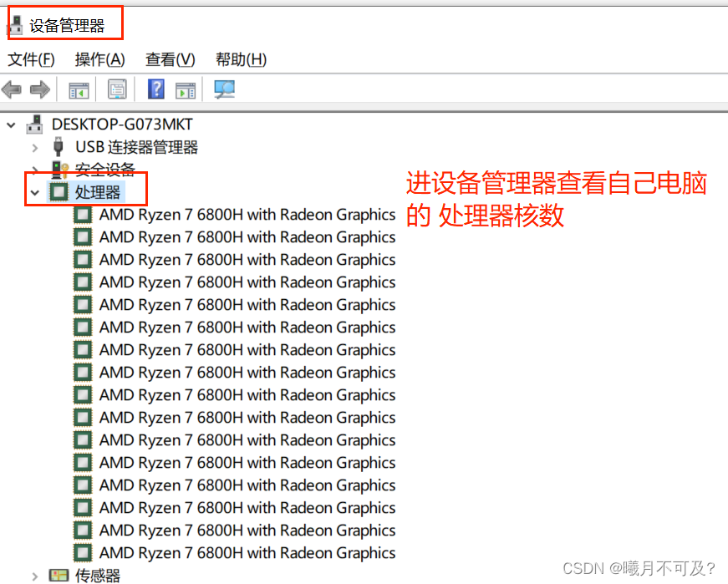Screen dimensions: 728x584
Task: Open the 查看(V) menu
Action: [x=170, y=59]
